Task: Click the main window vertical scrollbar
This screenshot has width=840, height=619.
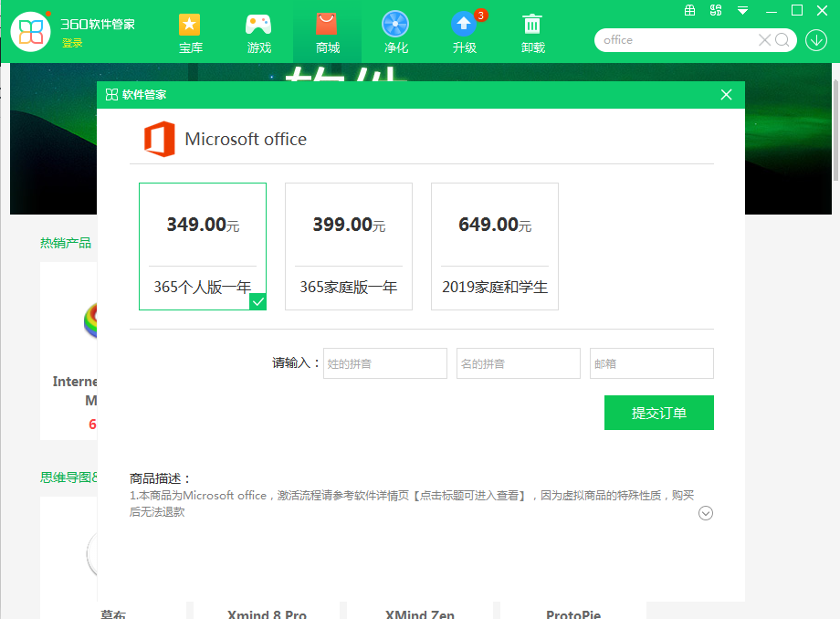Action: (x=835, y=131)
